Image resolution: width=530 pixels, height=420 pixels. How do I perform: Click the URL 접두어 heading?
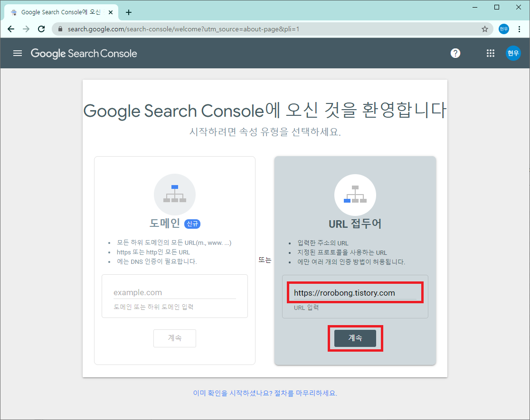point(355,224)
